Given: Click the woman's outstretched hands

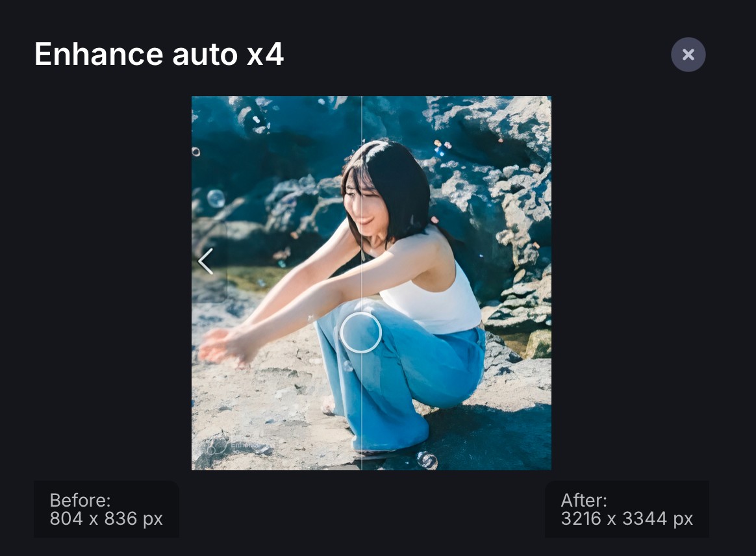Looking at the screenshot, I should tap(223, 346).
